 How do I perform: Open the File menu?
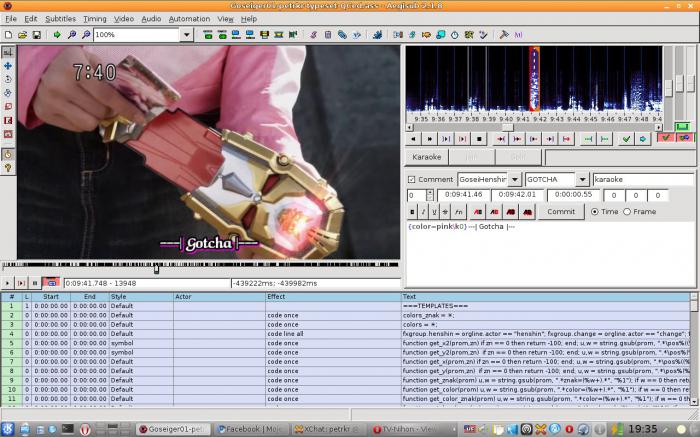[11, 19]
